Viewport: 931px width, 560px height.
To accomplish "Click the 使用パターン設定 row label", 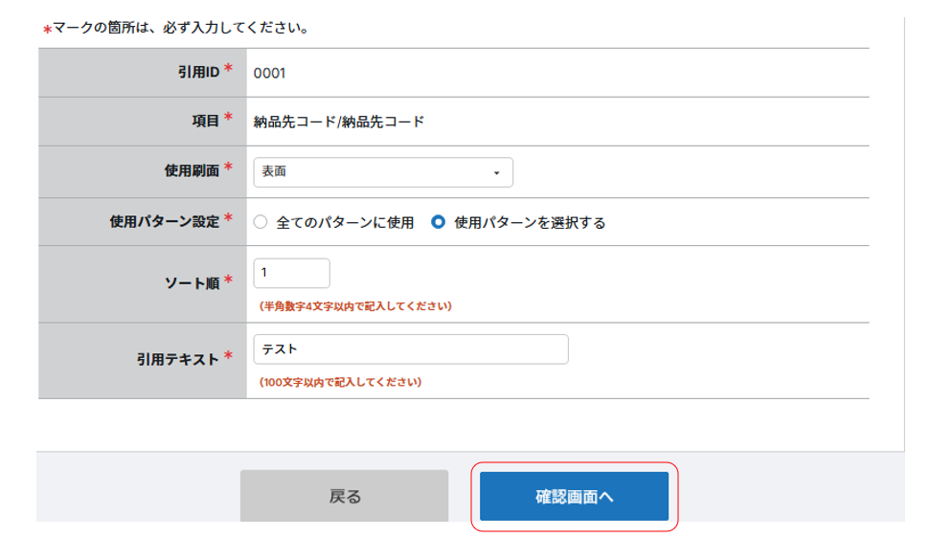I will pyautogui.click(x=165, y=221).
